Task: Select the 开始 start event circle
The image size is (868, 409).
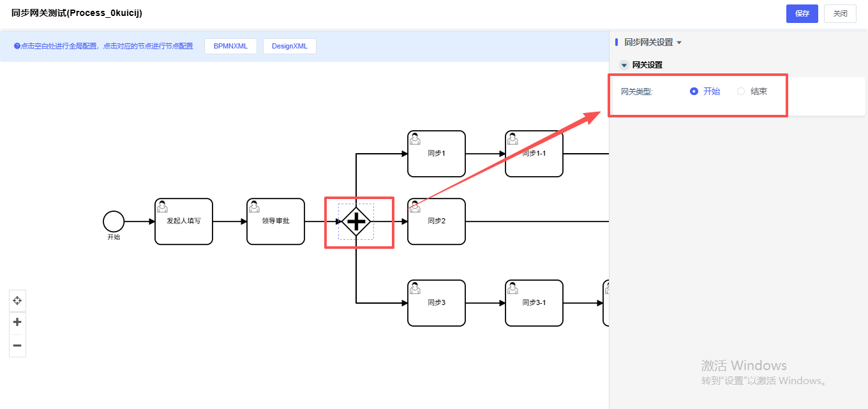Action: tap(114, 221)
